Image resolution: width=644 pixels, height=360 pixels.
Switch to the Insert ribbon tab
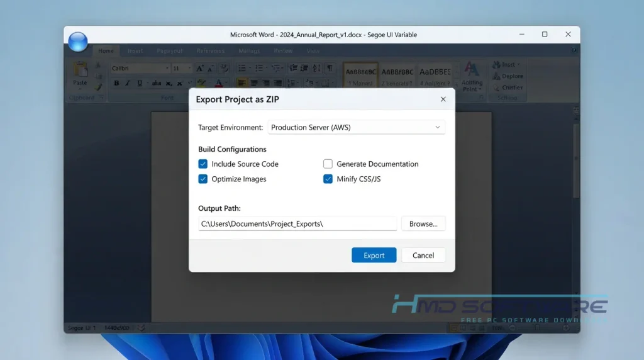(135, 50)
